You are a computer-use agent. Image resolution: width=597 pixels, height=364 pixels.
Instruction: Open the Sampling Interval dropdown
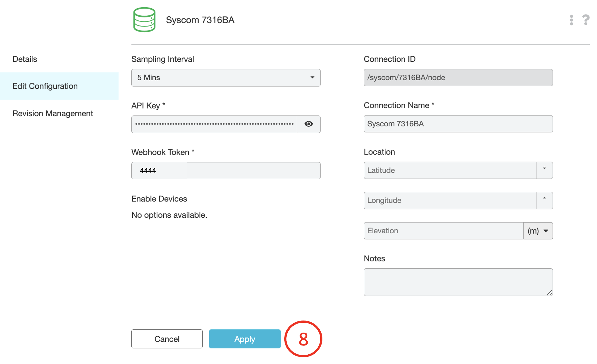click(x=226, y=78)
